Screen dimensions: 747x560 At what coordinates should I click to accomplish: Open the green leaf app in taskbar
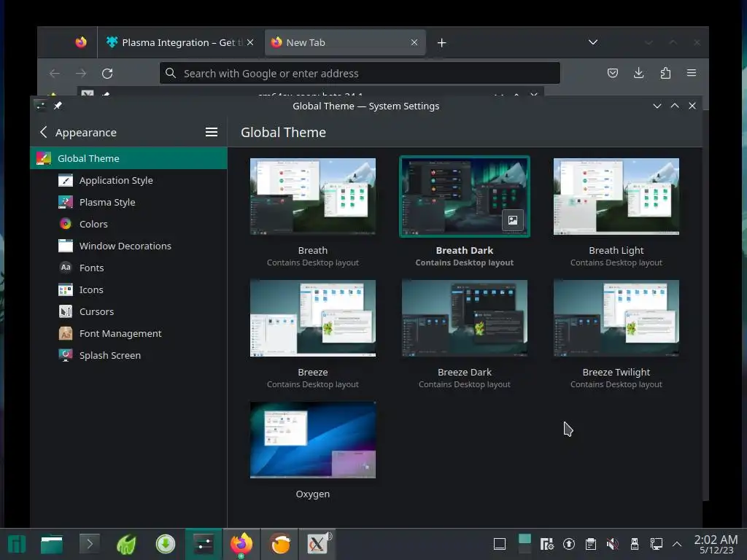pos(127,544)
